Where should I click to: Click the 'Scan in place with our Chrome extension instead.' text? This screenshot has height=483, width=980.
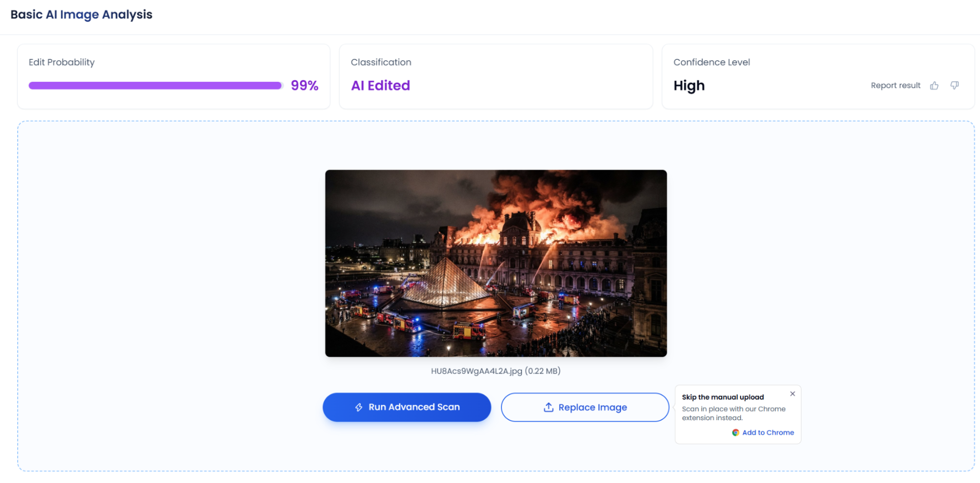pyautogui.click(x=733, y=413)
